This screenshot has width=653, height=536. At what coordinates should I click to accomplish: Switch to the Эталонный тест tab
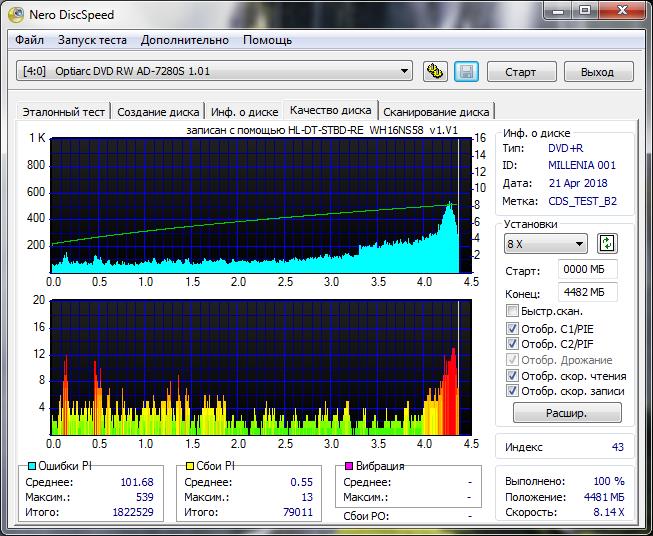pyautogui.click(x=63, y=112)
